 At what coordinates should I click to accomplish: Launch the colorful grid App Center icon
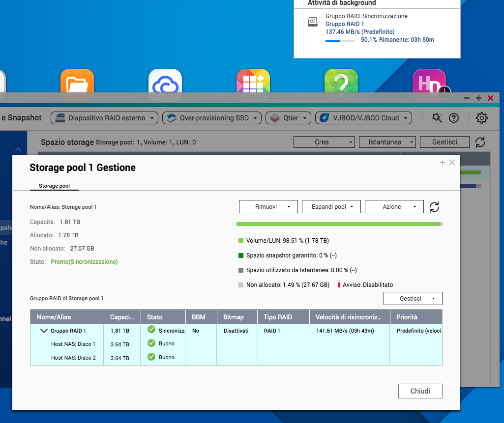point(253,82)
